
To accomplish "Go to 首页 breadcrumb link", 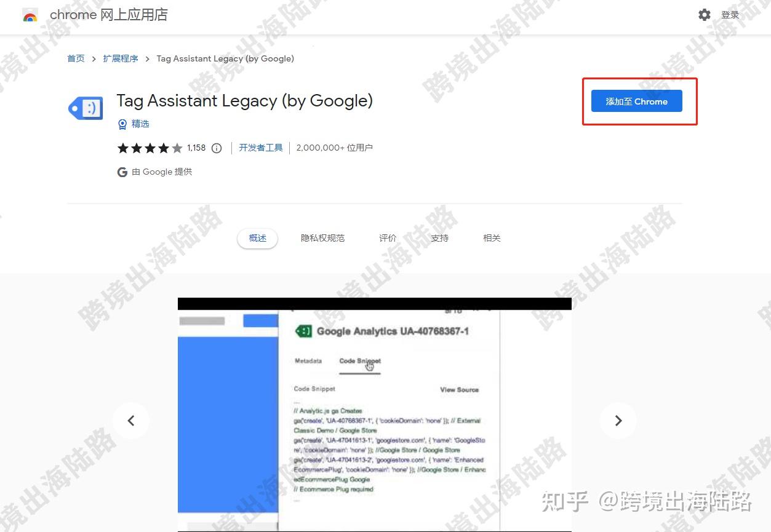I will 76,58.
